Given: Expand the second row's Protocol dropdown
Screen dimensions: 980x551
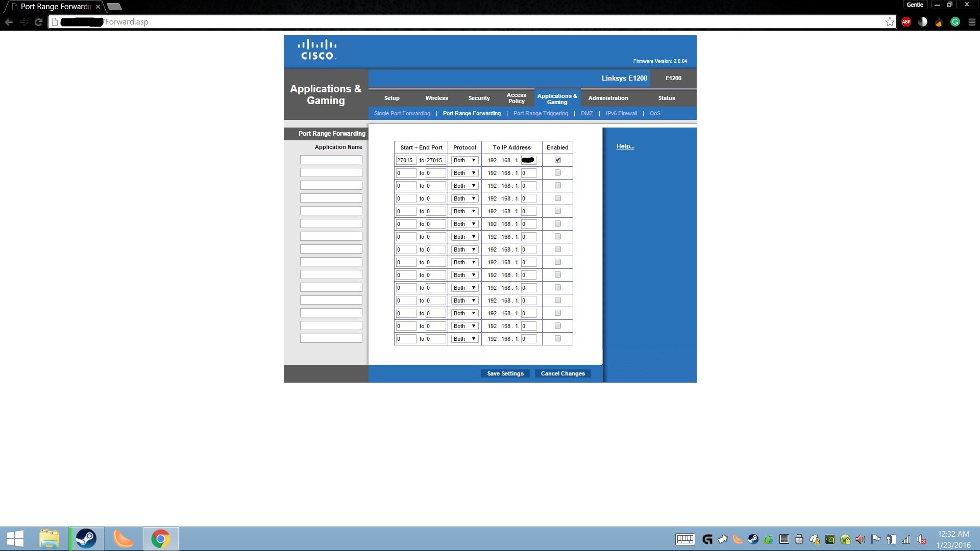Looking at the screenshot, I should point(464,173).
